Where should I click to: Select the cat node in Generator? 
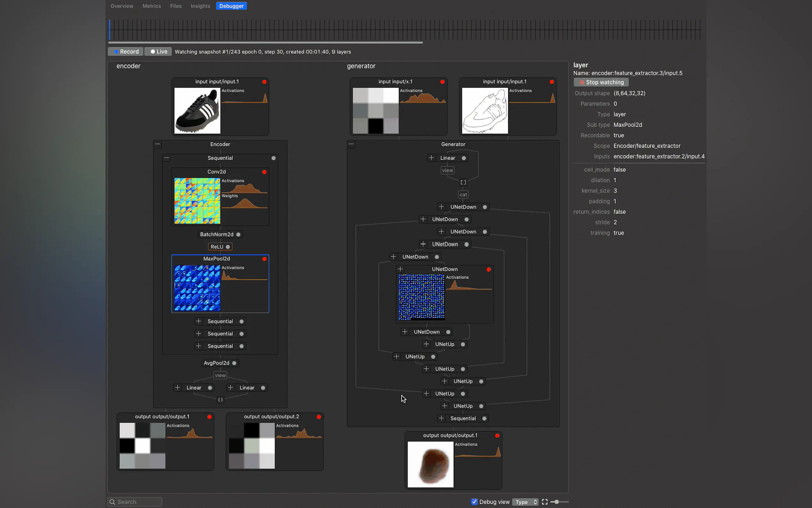coord(463,195)
